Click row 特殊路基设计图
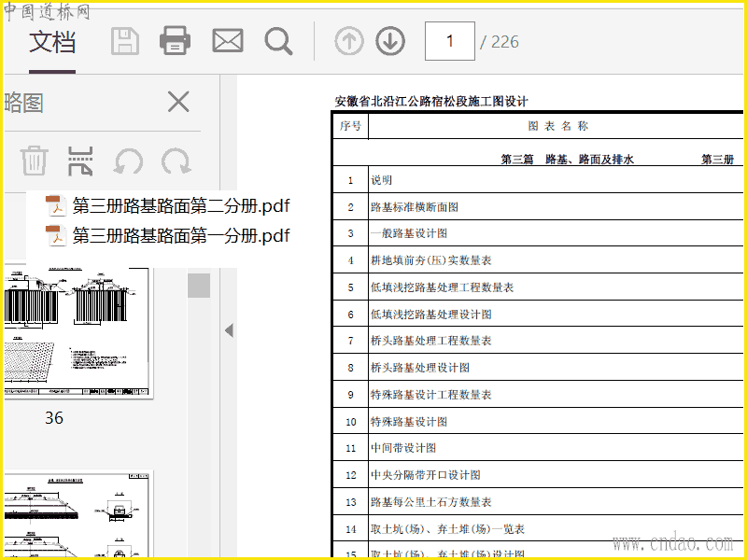The image size is (747, 560). pos(538,421)
